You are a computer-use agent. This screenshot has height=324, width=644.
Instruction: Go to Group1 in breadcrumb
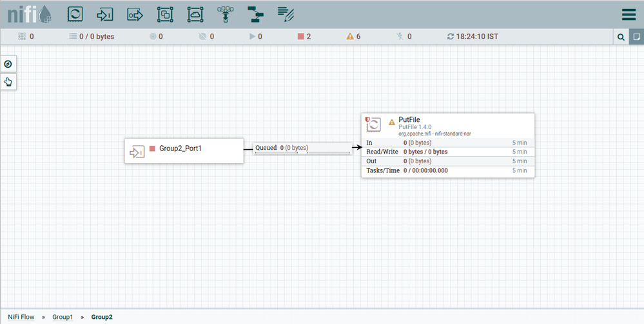(x=63, y=317)
